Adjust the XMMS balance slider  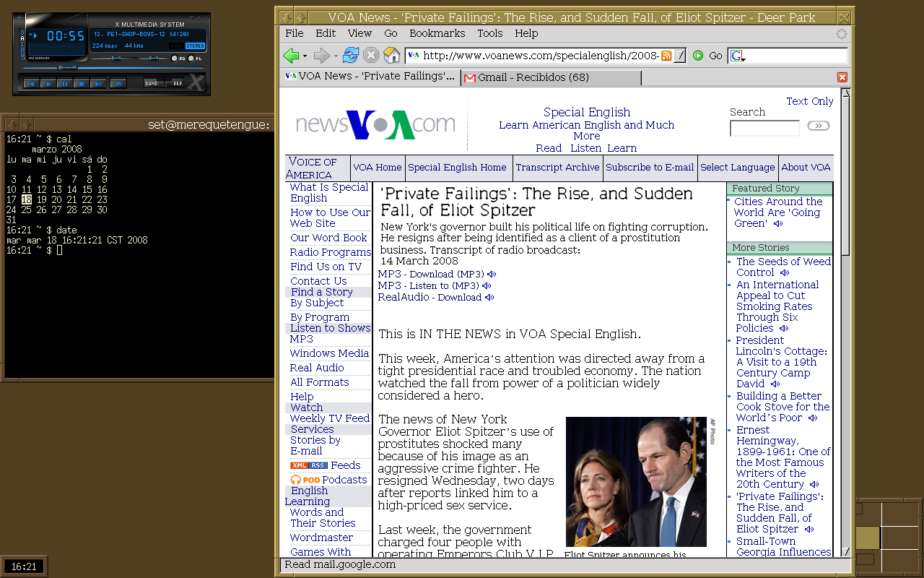(154, 58)
